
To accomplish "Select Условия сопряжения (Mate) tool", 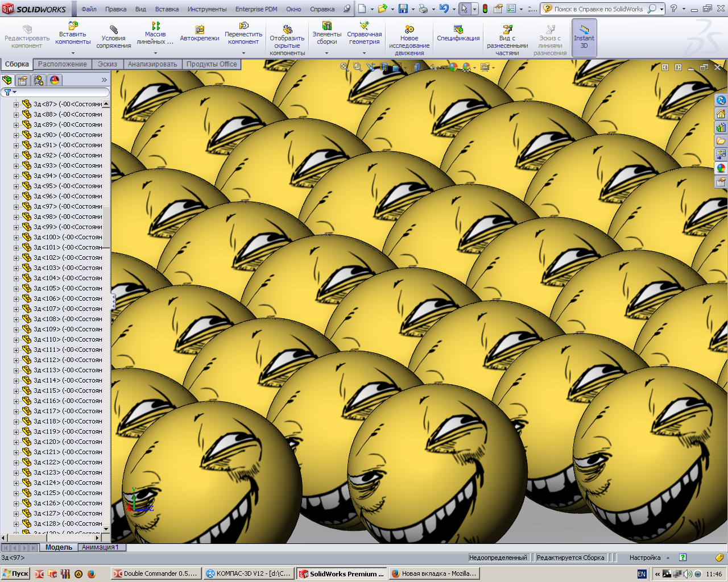I will tap(113, 38).
